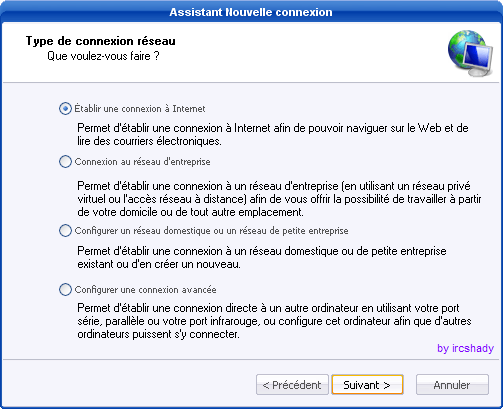Click the 'Configurer un réseau domestique' label text
503x409 pixels.
[x=211, y=231]
